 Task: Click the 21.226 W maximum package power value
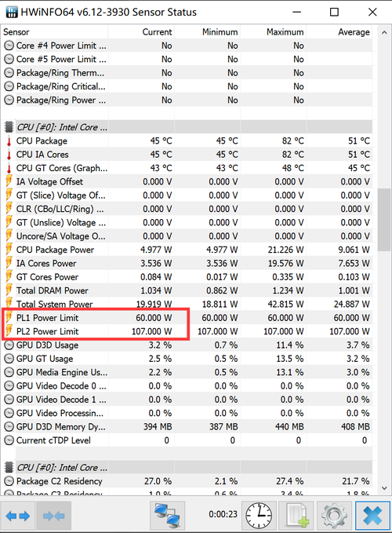coord(285,250)
